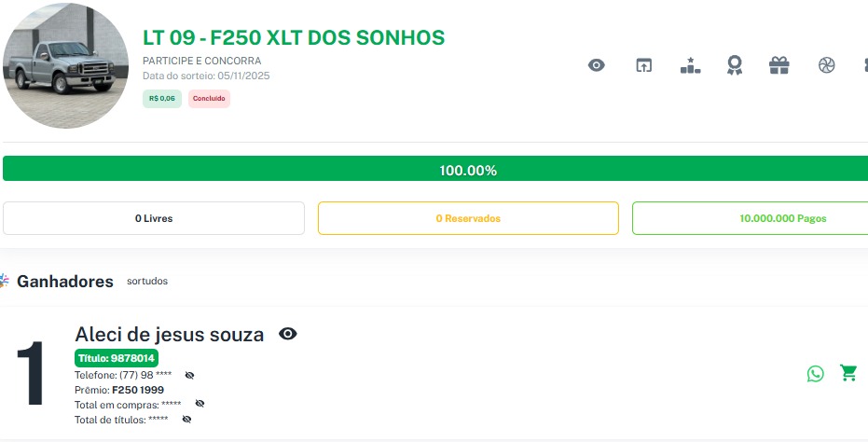Click the F250 truck thumbnail image

point(65,65)
